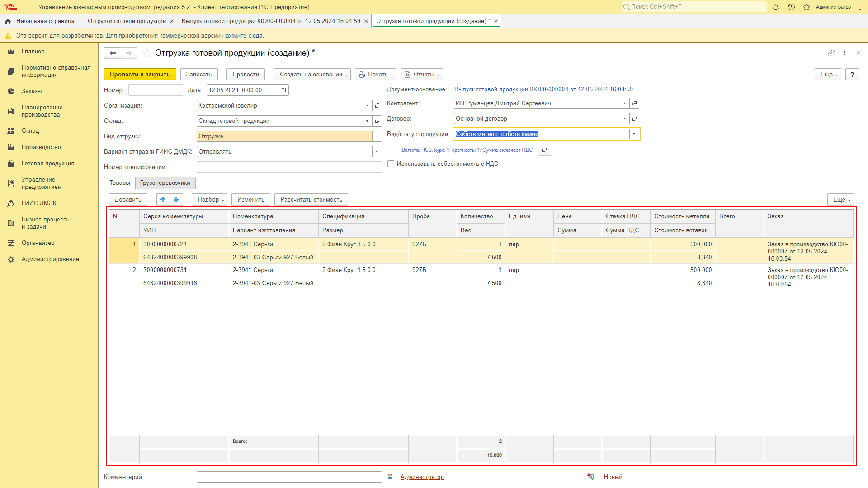The width and height of the screenshot is (868, 488).
Task: Open currency and VAT settings icon
Action: (x=544, y=150)
